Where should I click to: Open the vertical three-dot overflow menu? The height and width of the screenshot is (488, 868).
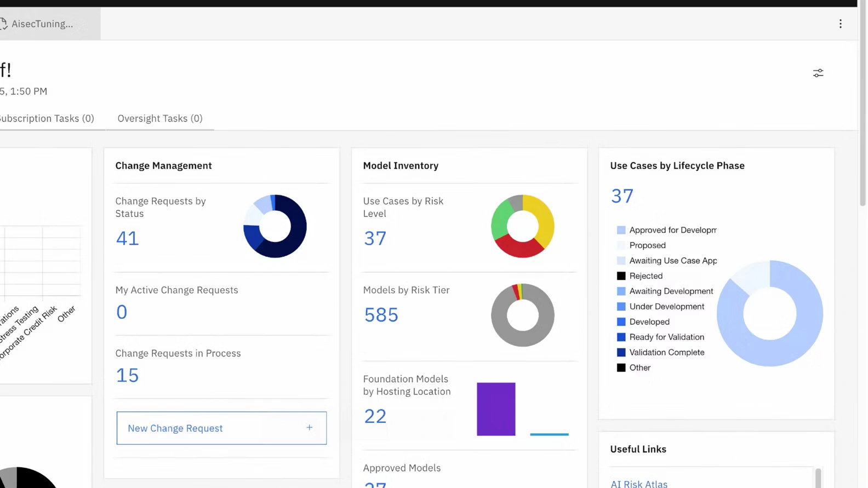point(840,24)
